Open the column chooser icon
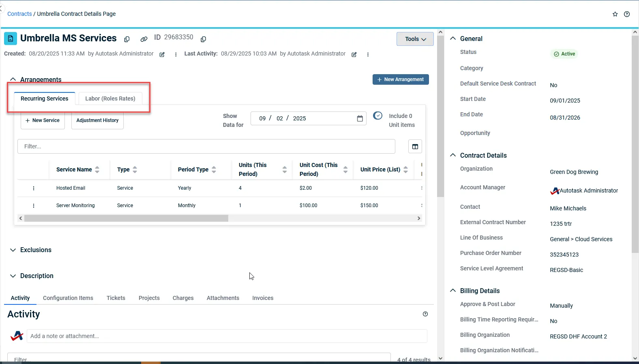This screenshot has width=639, height=364. (x=415, y=147)
